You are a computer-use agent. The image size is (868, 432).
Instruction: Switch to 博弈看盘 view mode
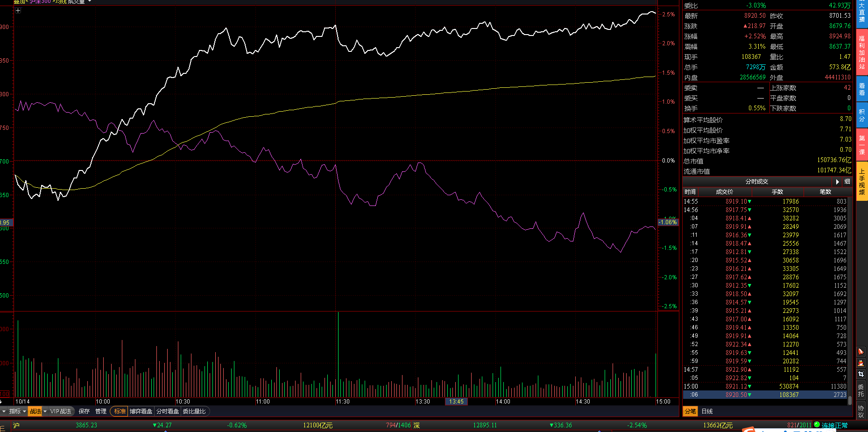pyautogui.click(x=141, y=411)
